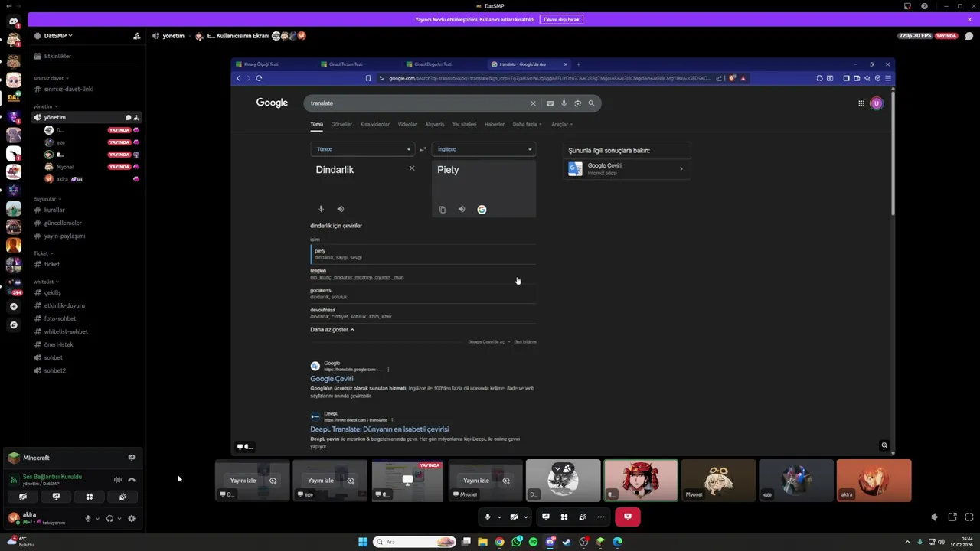This screenshot has height=551, width=980.
Task: Open camera options arrow in call controls
Action: pos(525,517)
